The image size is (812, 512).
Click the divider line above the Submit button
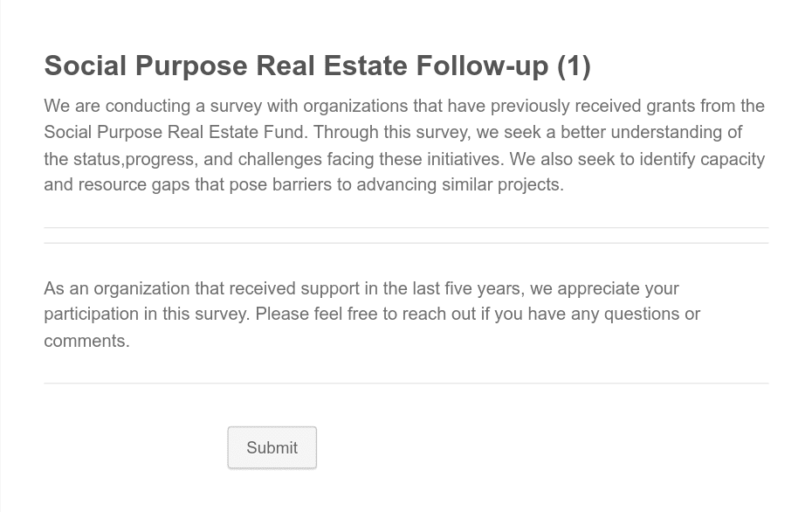point(407,384)
